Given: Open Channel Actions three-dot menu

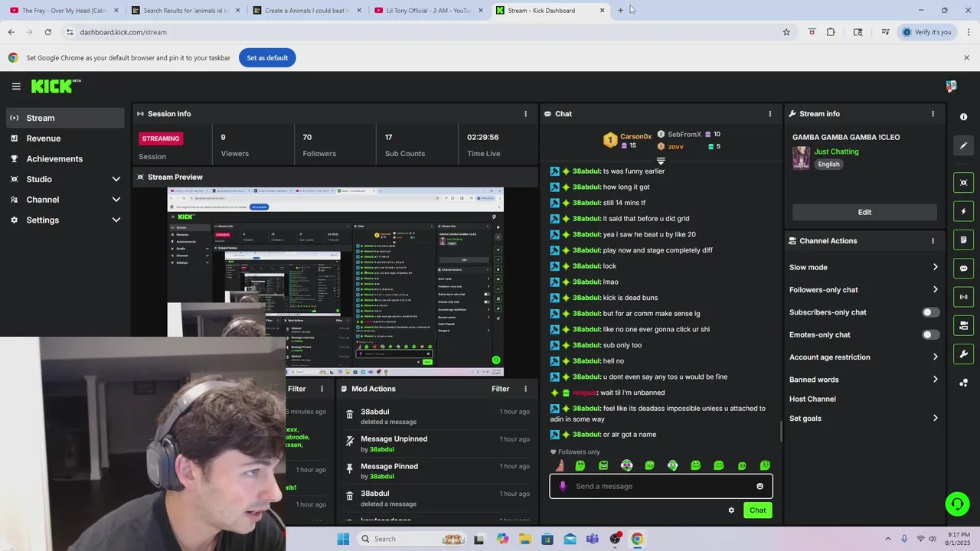Looking at the screenshot, I should (x=933, y=241).
